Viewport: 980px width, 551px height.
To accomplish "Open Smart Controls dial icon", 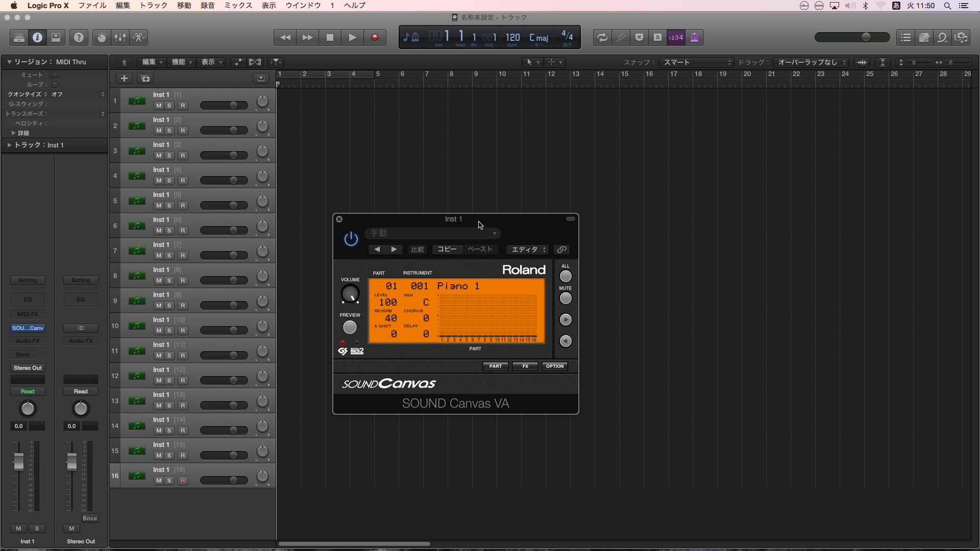I will 102,37.
